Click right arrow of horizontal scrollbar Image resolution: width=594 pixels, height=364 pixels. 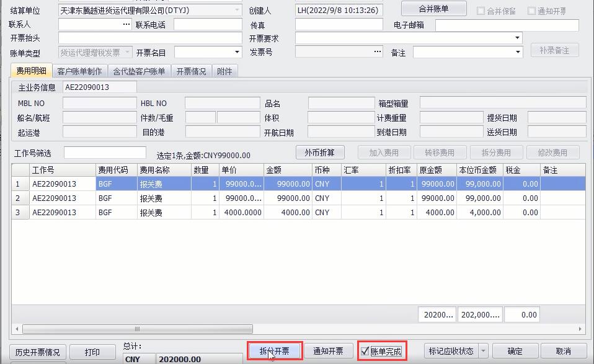coord(580,329)
